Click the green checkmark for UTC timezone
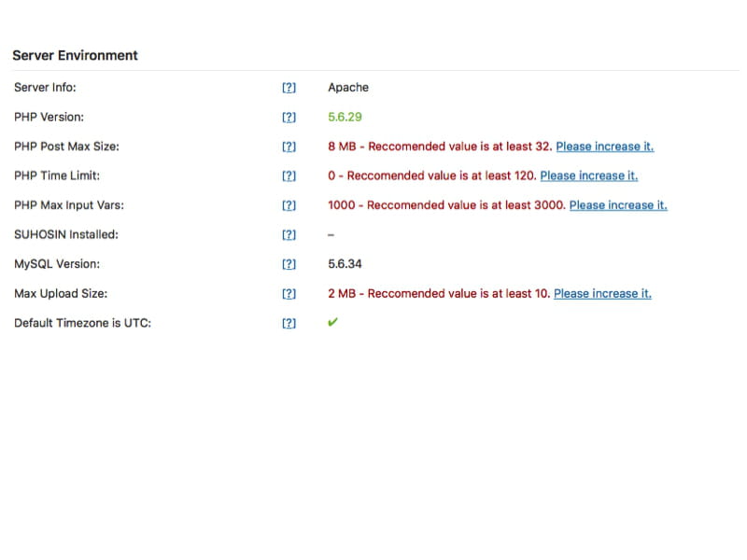This screenshot has width=747, height=560. click(332, 322)
